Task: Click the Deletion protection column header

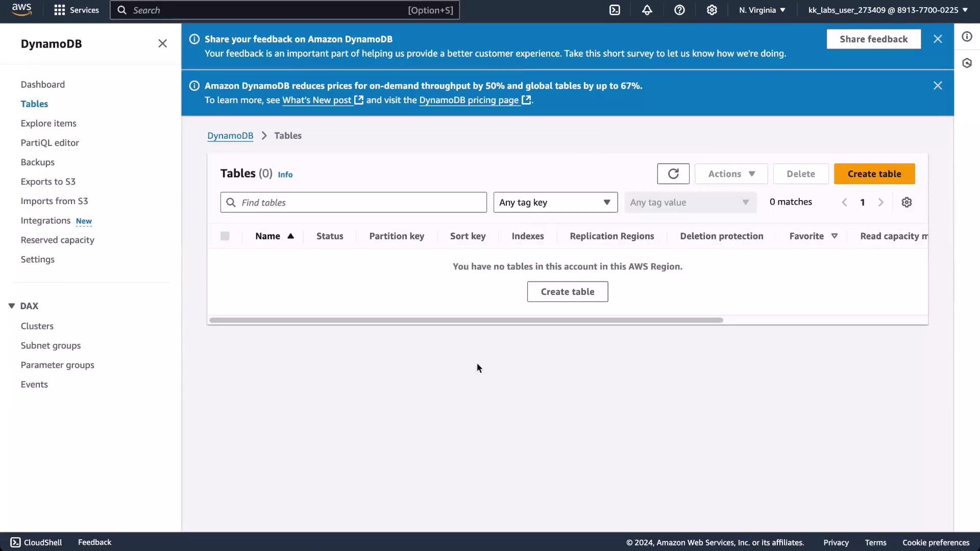Action: (722, 236)
